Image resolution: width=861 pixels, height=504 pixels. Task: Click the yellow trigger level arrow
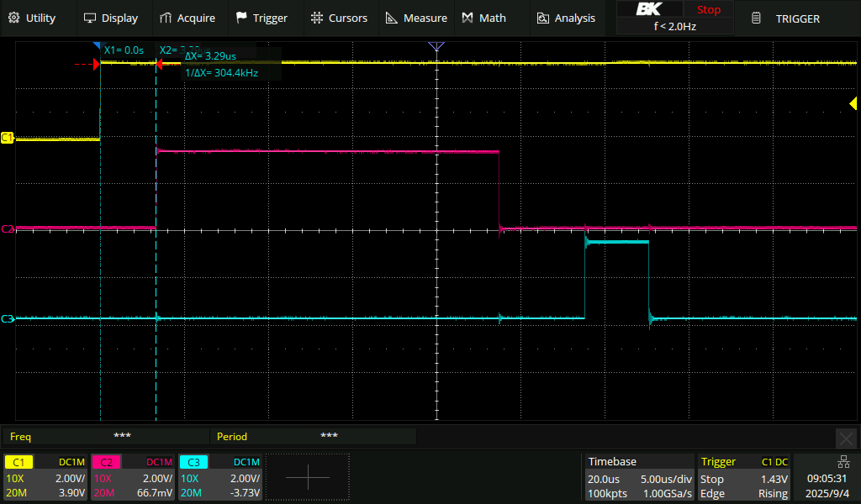853,103
